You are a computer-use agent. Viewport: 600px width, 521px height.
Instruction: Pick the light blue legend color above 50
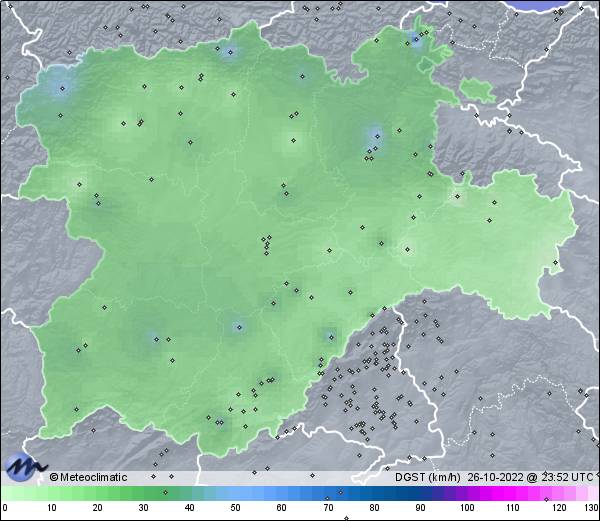tap(236, 493)
